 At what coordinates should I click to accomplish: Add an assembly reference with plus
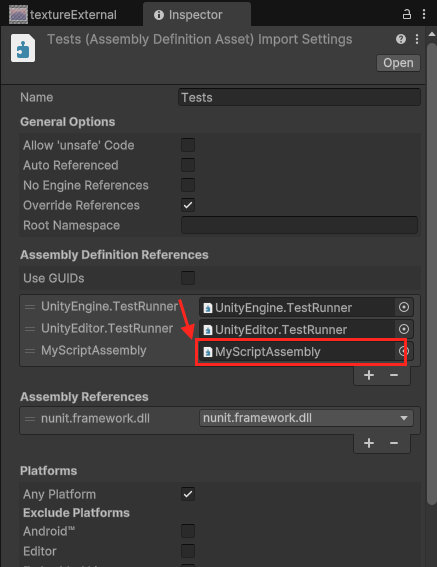click(369, 443)
